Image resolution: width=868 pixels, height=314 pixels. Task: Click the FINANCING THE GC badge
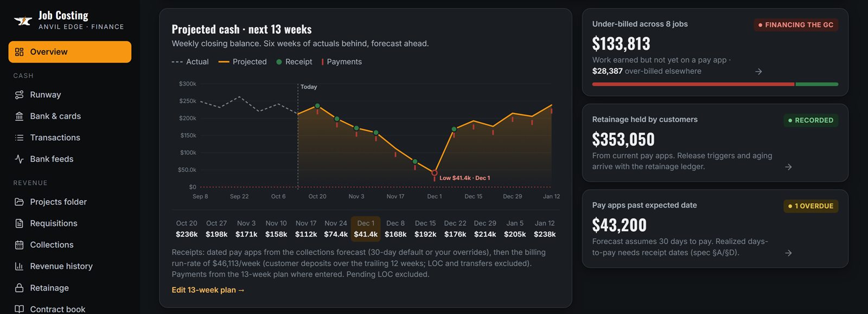click(x=796, y=25)
